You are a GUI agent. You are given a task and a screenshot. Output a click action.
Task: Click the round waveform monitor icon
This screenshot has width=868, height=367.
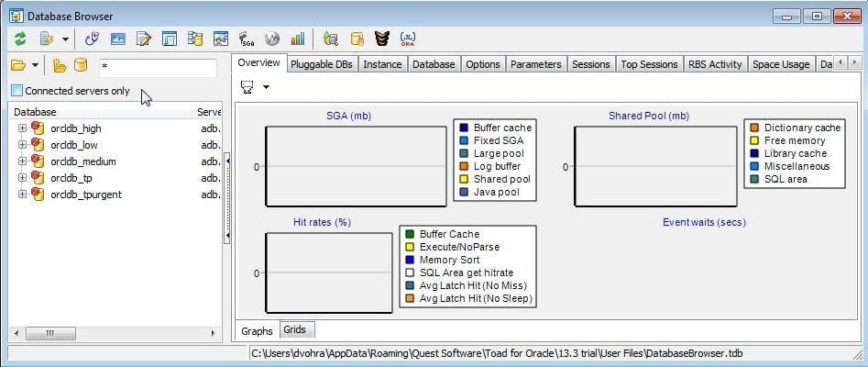pyautogui.click(x=272, y=39)
